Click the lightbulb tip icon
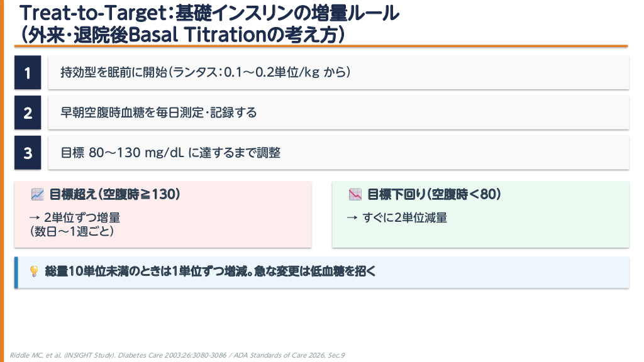644x362 pixels. click(34, 271)
